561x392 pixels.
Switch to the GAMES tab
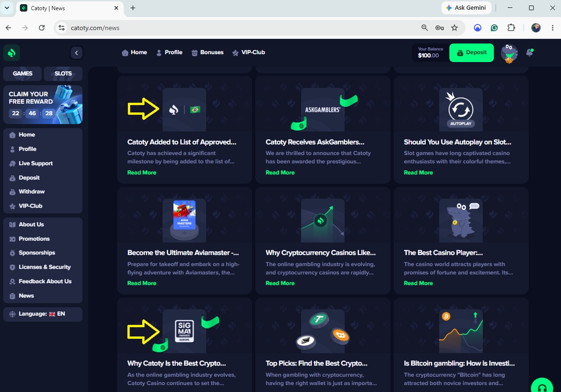point(23,74)
